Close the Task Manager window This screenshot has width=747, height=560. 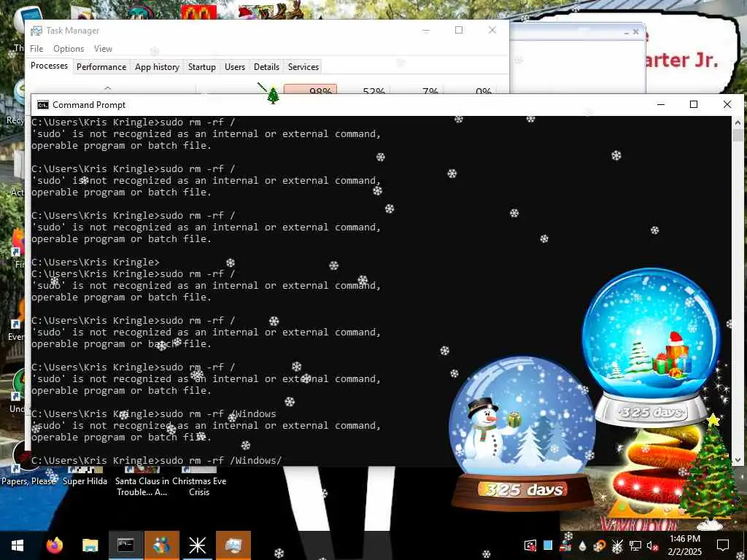point(492,31)
